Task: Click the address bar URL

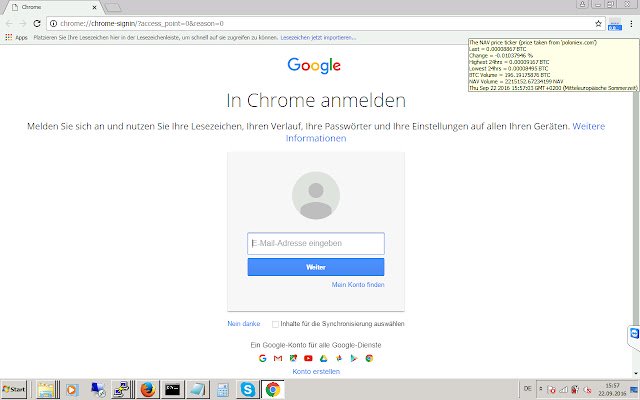Action: coord(142,24)
